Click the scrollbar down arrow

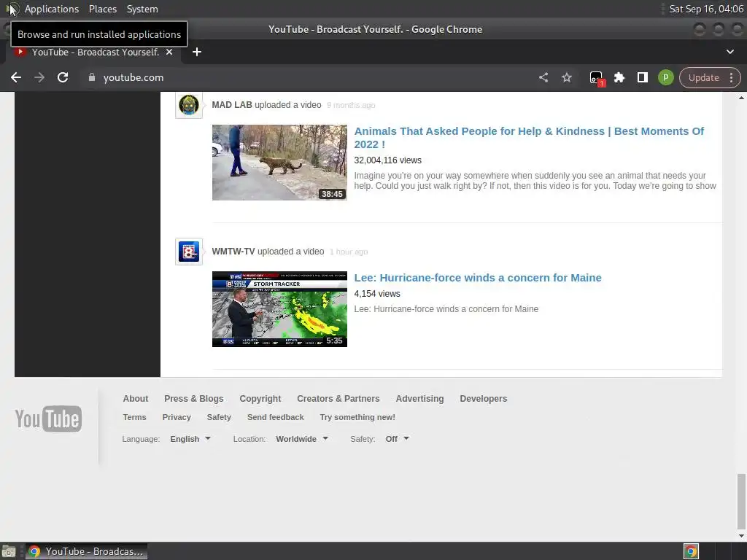click(741, 536)
